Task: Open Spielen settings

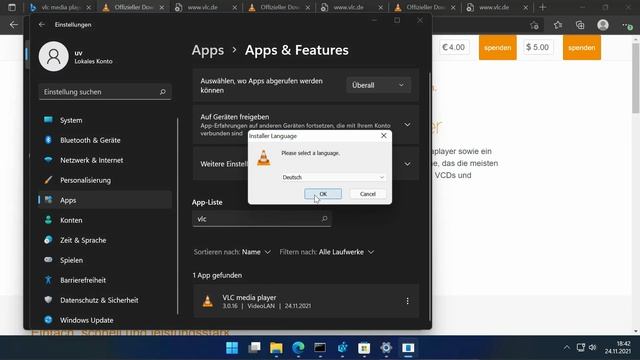Action: point(104,260)
